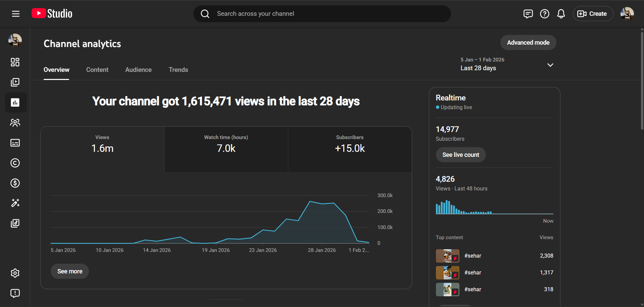Viewport: 644px width, 307px height.
Task: Open Earn monetization icon in sidebar
Action: click(x=15, y=183)
